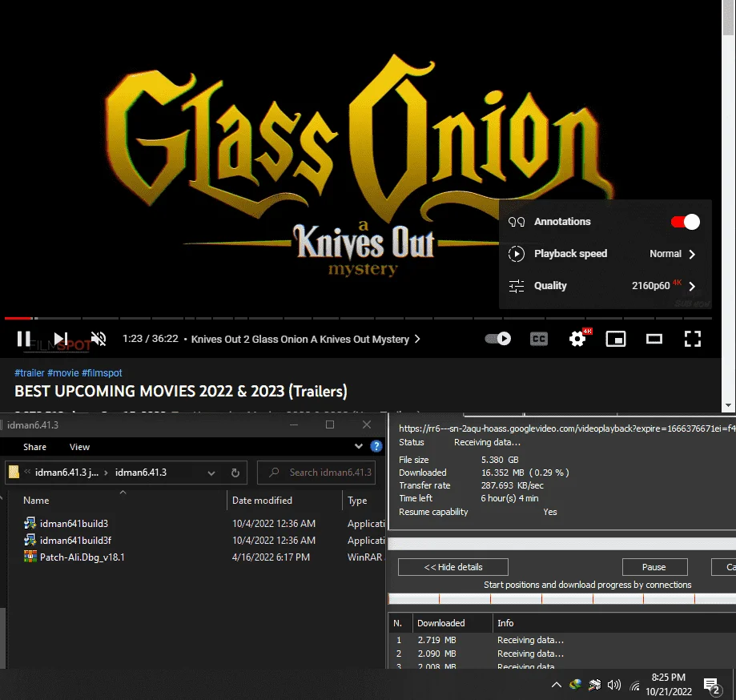Minimize the idman6.41.3 Explorer window
The image size is (736, 700).
[x=294, y=424]
